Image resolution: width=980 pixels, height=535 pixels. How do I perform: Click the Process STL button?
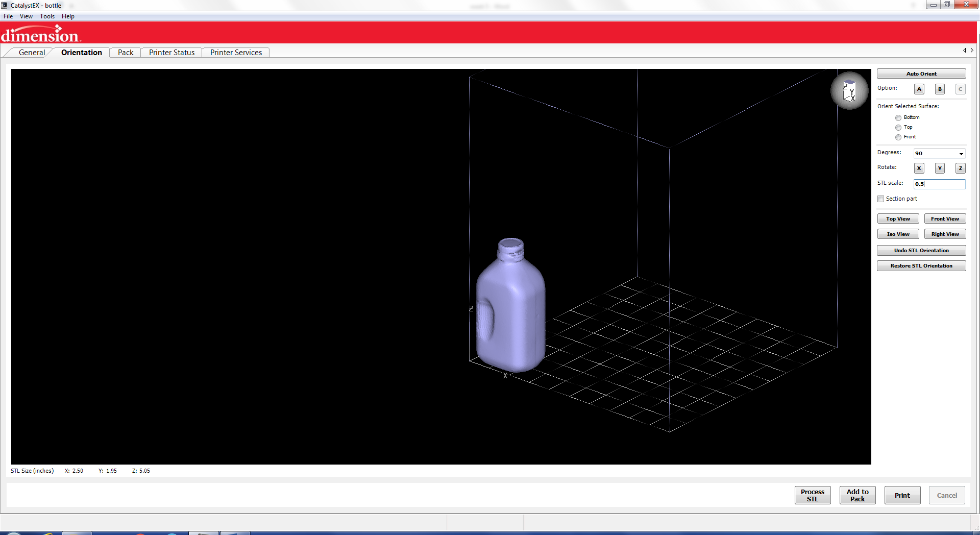(x=813, y=495)
